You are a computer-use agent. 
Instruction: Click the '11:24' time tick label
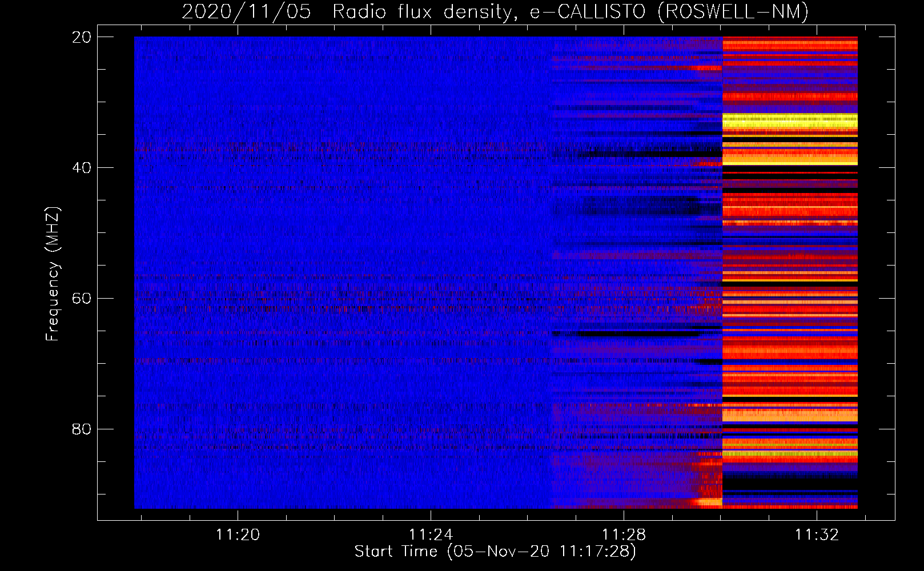coord(431,534)
